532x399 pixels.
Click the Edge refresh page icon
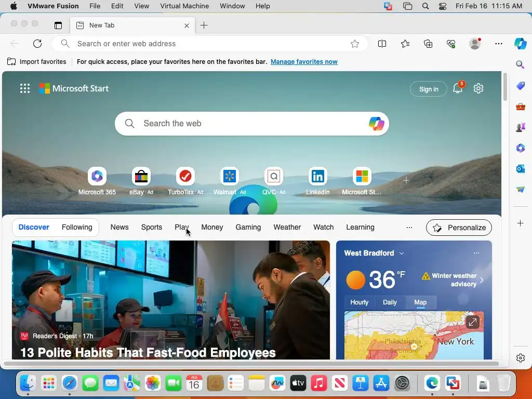tap(37, 44)
